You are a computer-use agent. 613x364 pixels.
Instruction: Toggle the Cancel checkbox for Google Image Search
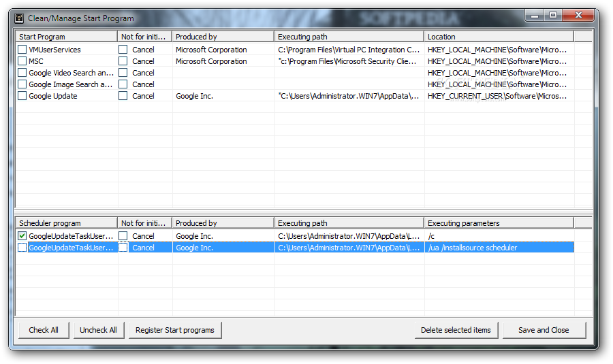[x=123, y=84]
